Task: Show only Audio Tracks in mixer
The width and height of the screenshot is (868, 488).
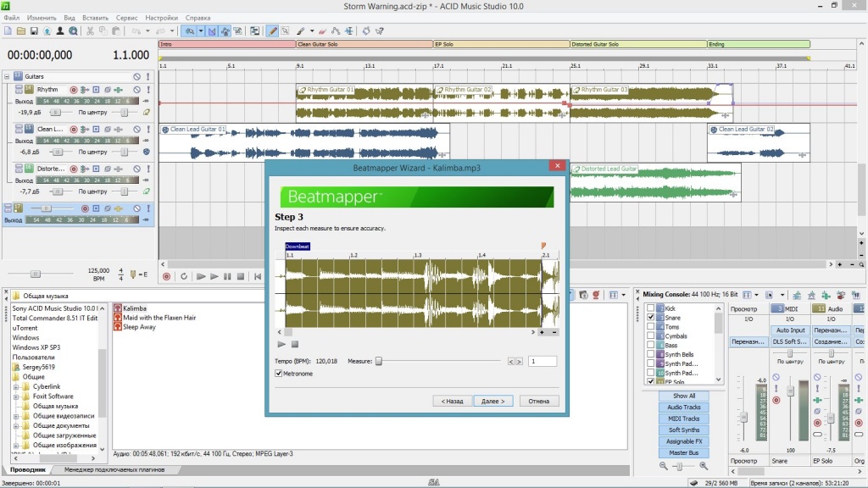Action: click(x=684, y=408)
